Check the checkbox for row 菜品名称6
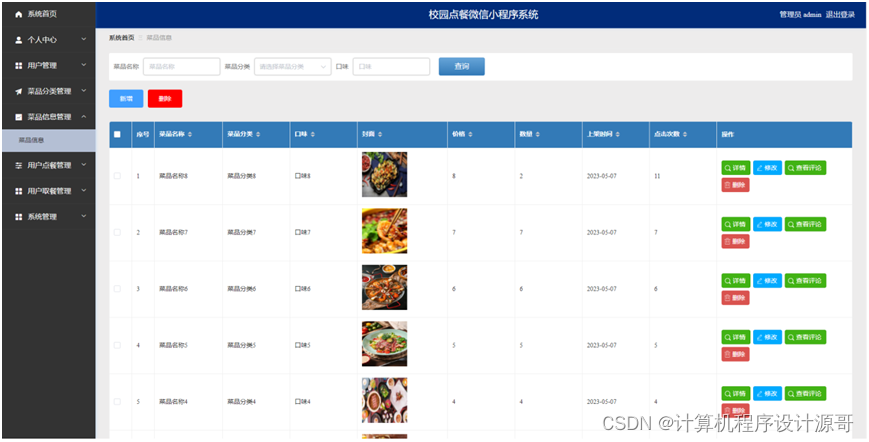The height and width of the screenshot is (442, 869). (117, 289)
